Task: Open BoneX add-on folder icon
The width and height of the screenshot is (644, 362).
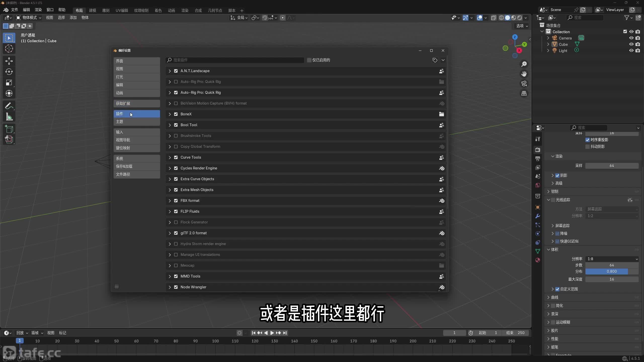Action: (x=441, y=114)
